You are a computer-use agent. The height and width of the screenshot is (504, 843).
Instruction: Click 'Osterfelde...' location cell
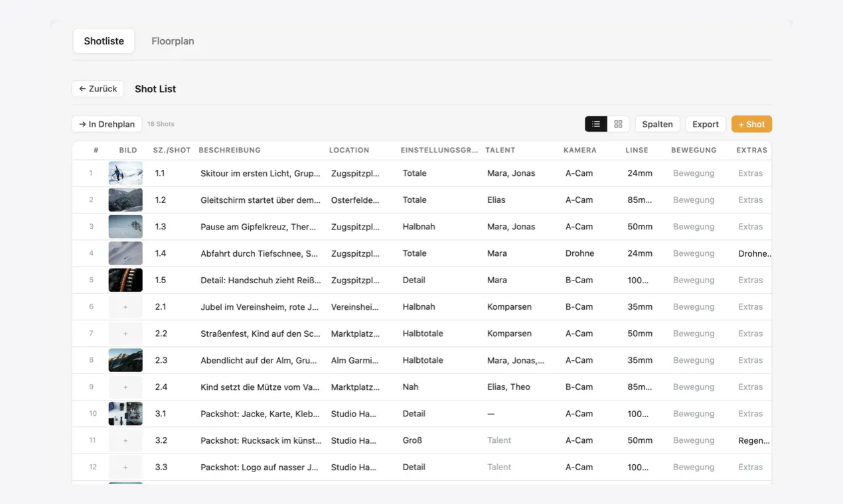coord(355,200)
